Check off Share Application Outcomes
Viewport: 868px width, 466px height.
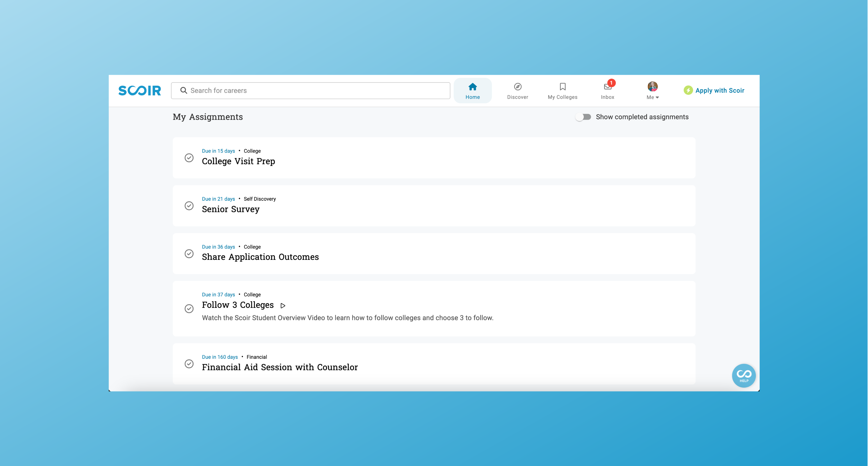[189, 253]
